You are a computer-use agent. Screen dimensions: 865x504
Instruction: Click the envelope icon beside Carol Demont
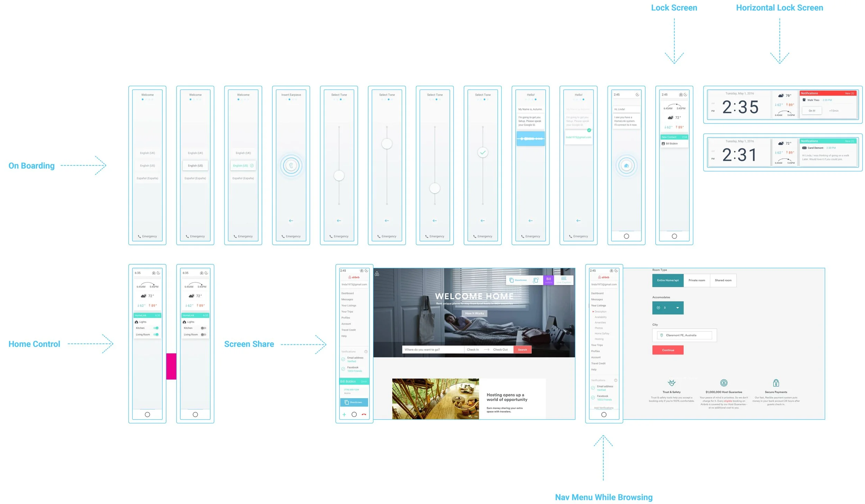point(804,148)
